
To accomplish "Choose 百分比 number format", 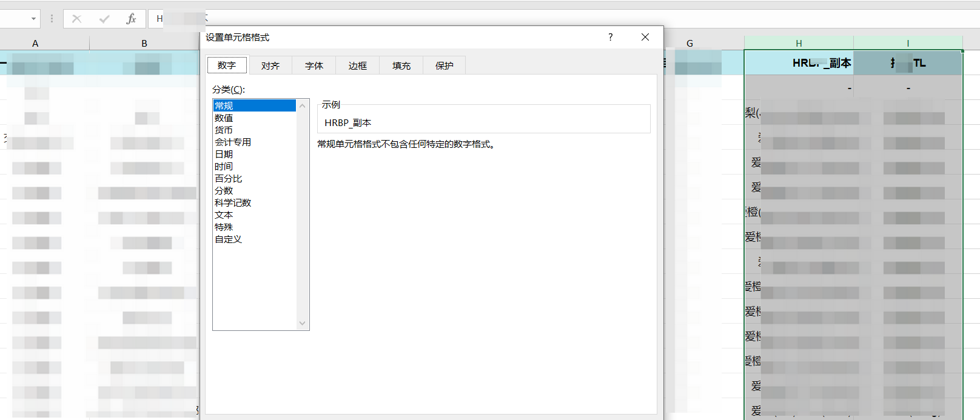I will [229, 179].
